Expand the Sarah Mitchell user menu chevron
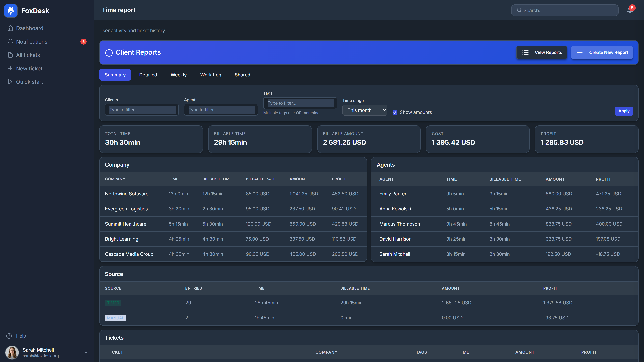Image resolution: width=644 pixels, height=362 pixels. coord(86,352)
